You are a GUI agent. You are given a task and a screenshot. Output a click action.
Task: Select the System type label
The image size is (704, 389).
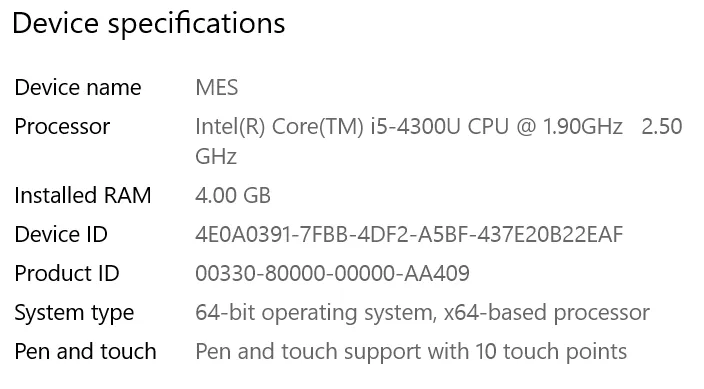click(74, 313)
